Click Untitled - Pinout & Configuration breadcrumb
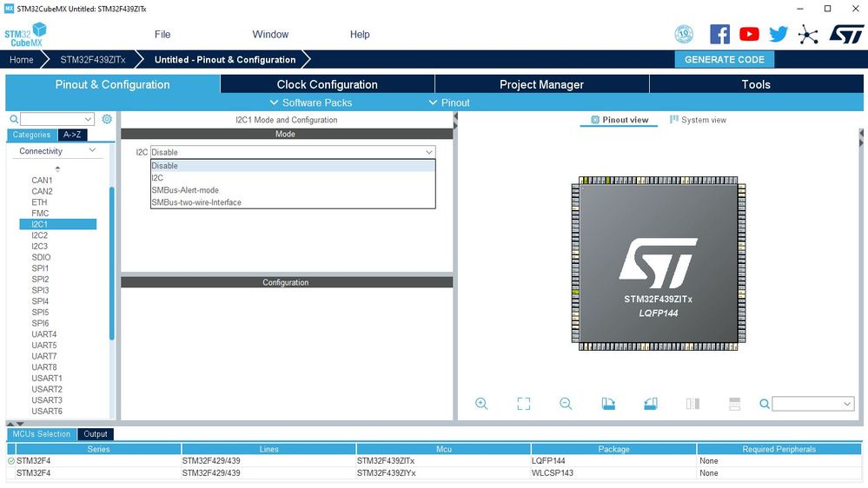868x488 pixels. (x=225, y=60)
